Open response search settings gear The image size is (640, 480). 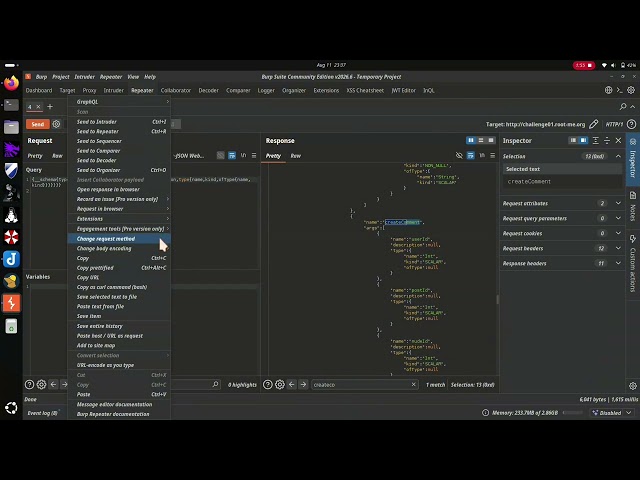(x=280, y=384)
